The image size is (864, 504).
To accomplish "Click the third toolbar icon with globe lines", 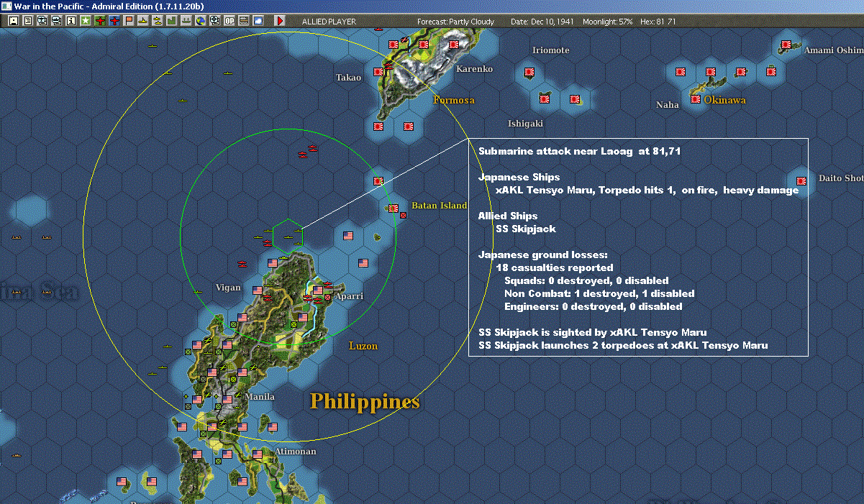I will tap(42, 22).
